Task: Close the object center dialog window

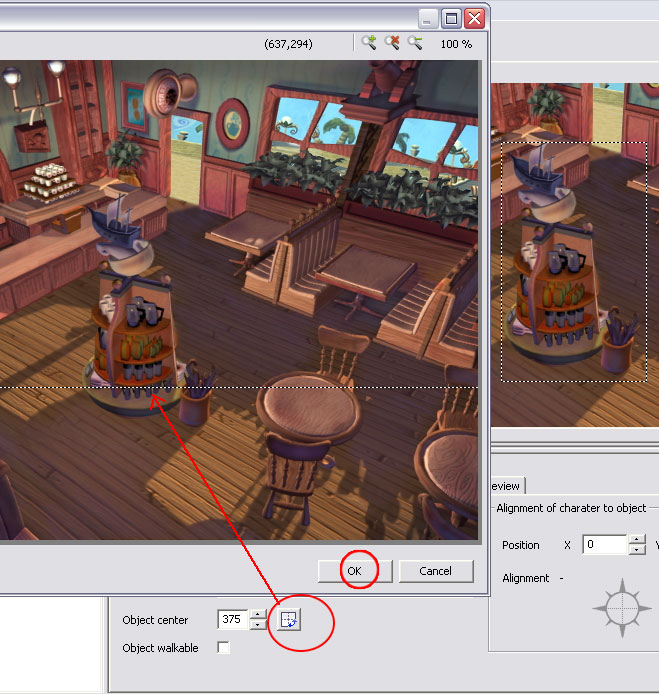Action: click(x=474, y=19)
